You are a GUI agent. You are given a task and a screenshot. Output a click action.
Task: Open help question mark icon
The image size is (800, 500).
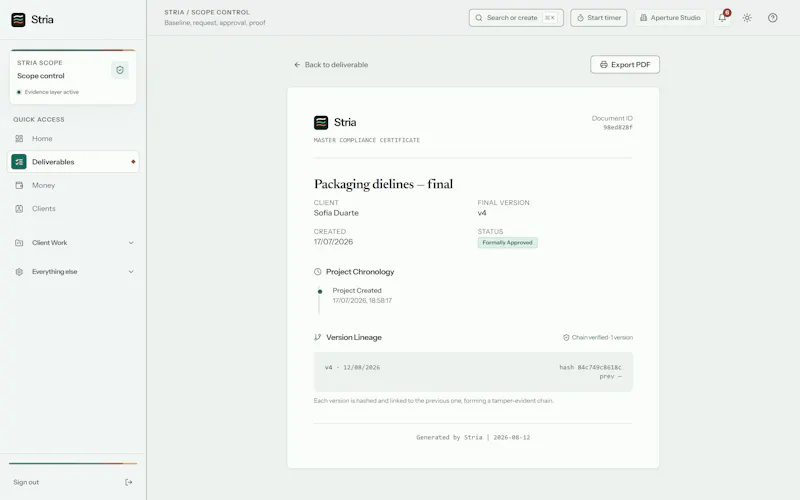coord(772,18)
